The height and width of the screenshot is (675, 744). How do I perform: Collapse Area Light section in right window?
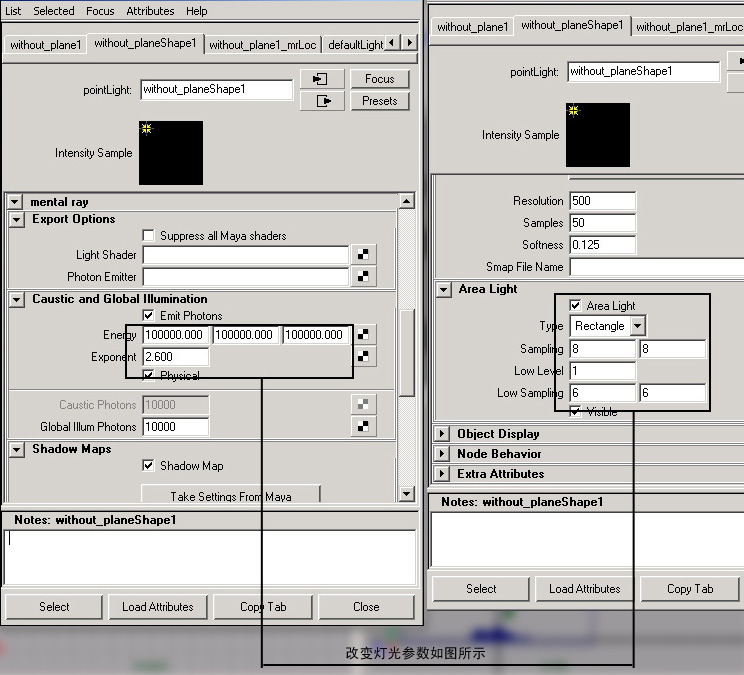pyautogui.click(x=444, y=289)
